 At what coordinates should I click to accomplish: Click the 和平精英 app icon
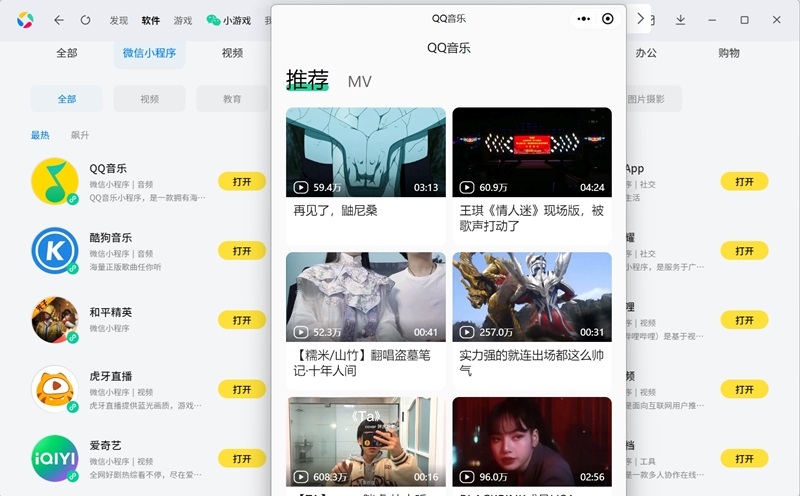pos(55,320)
